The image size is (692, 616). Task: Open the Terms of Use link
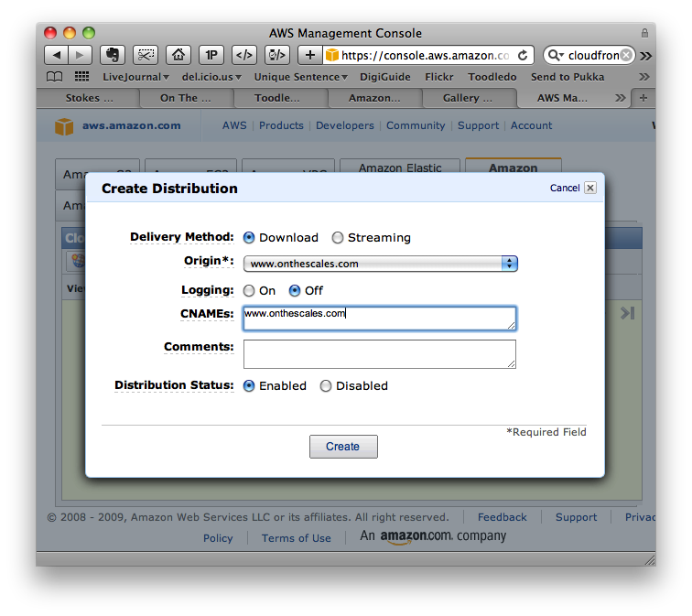tap(297, 538)
